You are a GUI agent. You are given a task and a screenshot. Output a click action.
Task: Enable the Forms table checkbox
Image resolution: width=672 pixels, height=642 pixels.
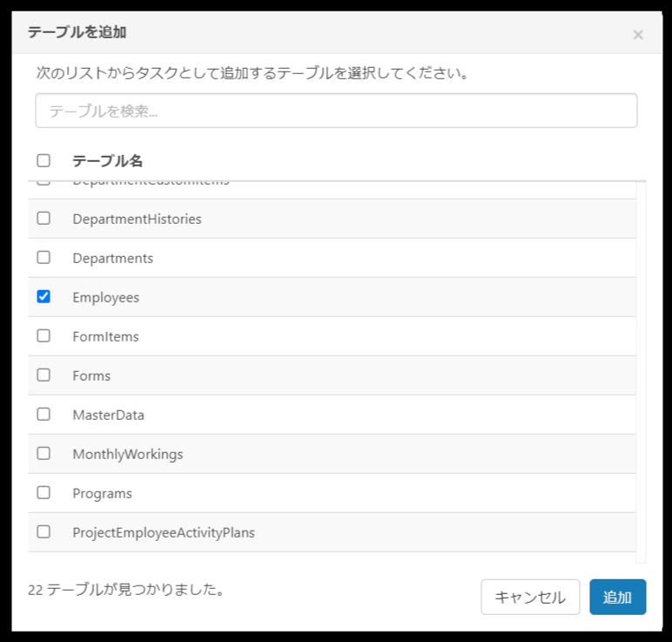[x=44, y=375]
